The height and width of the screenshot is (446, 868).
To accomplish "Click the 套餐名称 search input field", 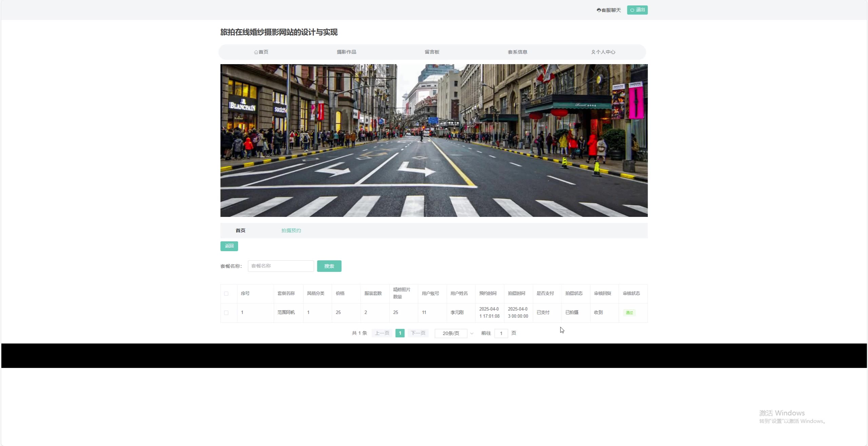I will 281,266.
